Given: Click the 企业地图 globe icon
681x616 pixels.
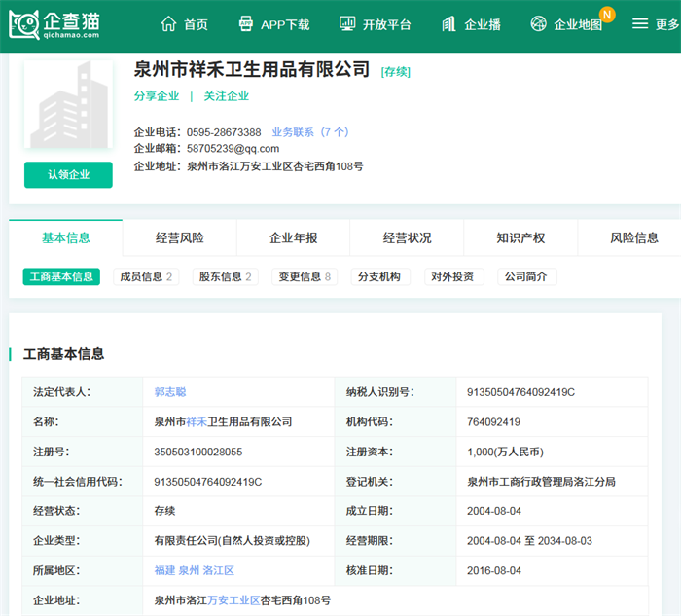Looking at the screenshot, I should (x=539, y=24).
